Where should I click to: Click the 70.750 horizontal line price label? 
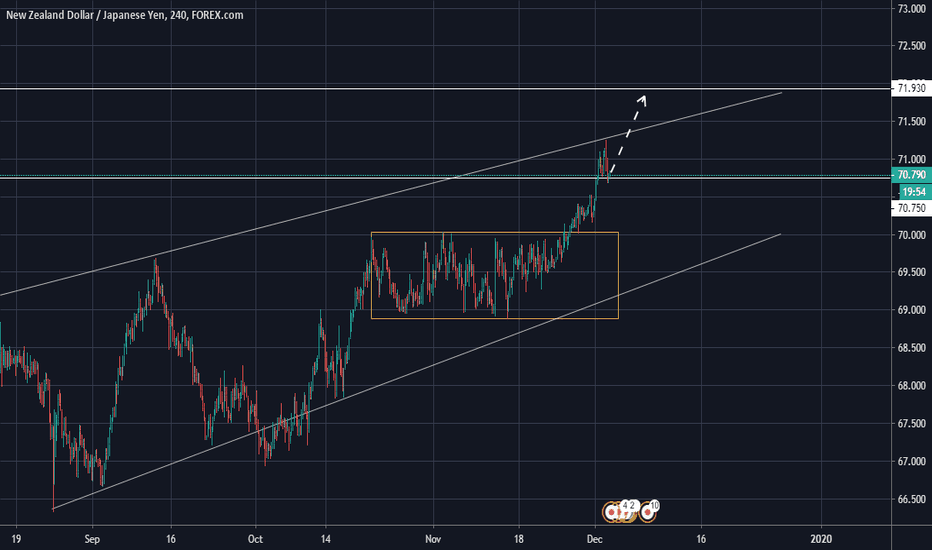tap(910, 208)
